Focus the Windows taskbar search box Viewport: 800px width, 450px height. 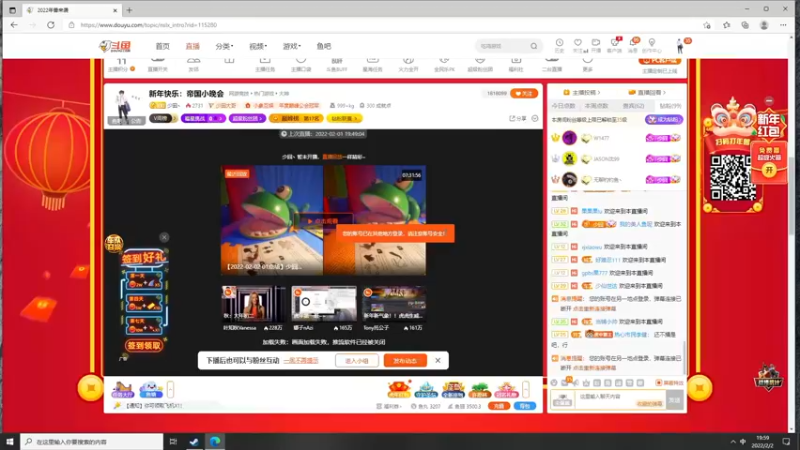pos(92,441)
